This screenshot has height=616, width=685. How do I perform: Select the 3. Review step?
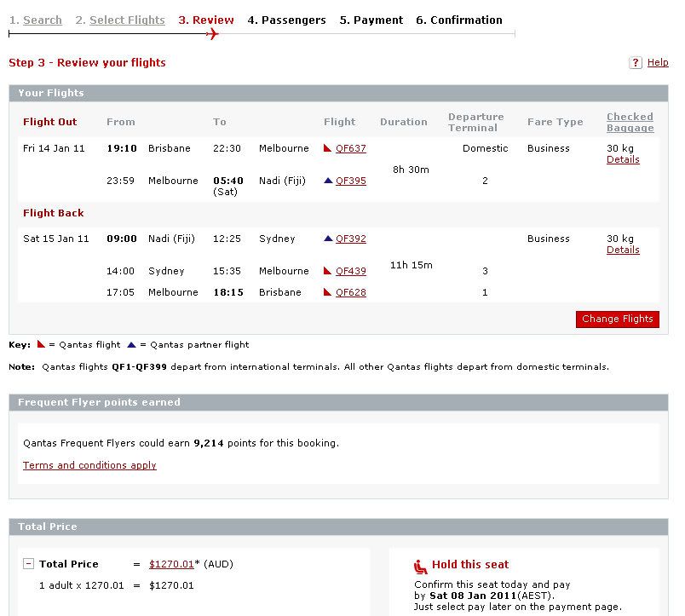tap(206, 20)
